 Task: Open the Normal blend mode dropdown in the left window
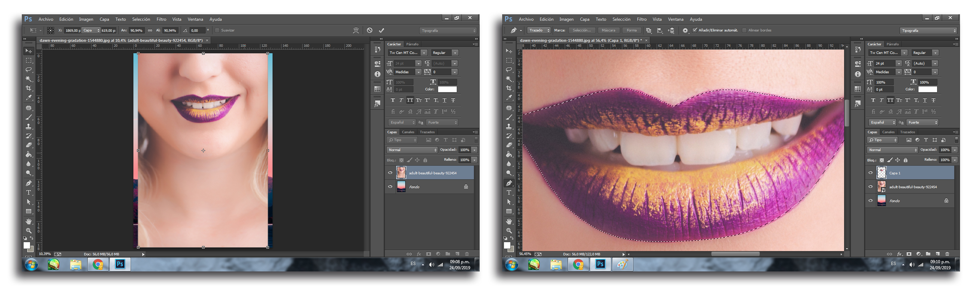[412, 150]
